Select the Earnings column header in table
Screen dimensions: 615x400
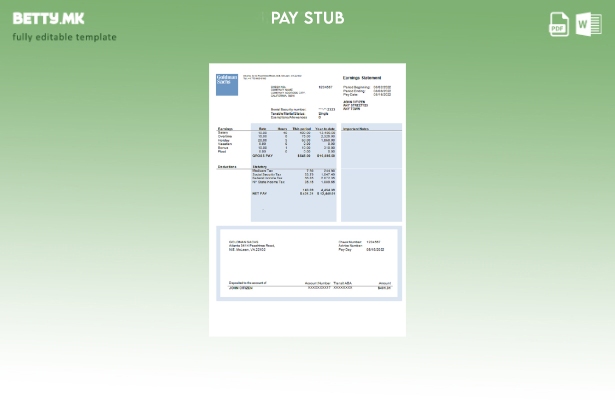[x=226, y=129]
